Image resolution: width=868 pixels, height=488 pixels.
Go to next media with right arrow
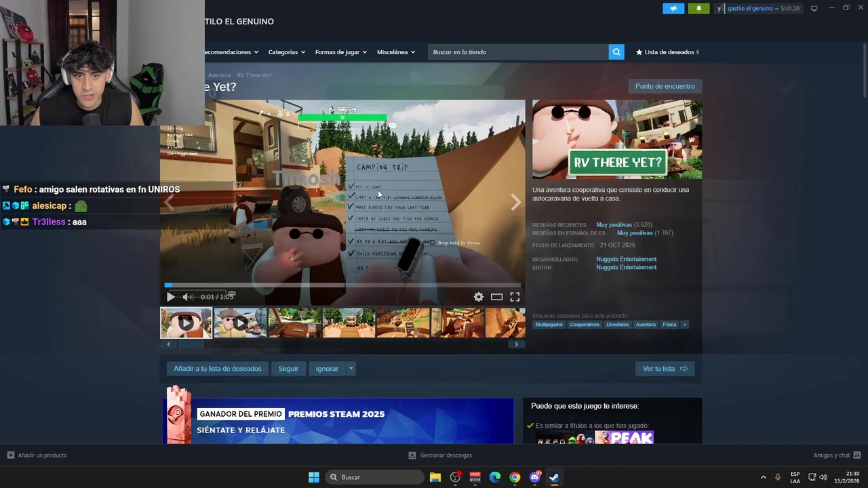(516, 202)
